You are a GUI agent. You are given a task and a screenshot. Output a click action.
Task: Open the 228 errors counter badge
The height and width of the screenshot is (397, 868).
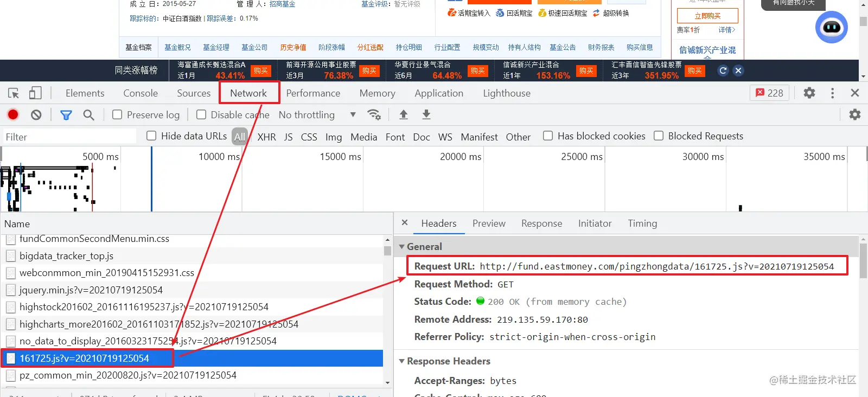pos(769,93)
